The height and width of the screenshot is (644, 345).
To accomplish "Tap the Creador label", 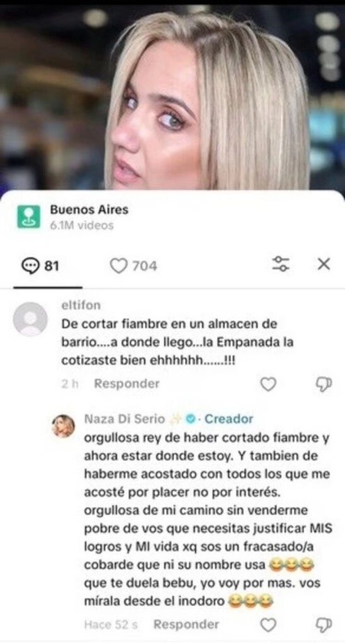I will 229,419.
